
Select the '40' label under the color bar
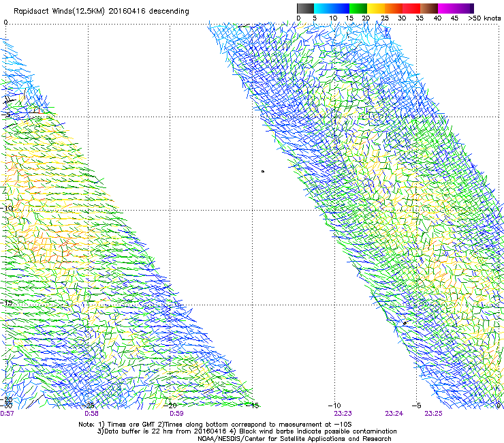pyautogui.click(x=437, y=18)
